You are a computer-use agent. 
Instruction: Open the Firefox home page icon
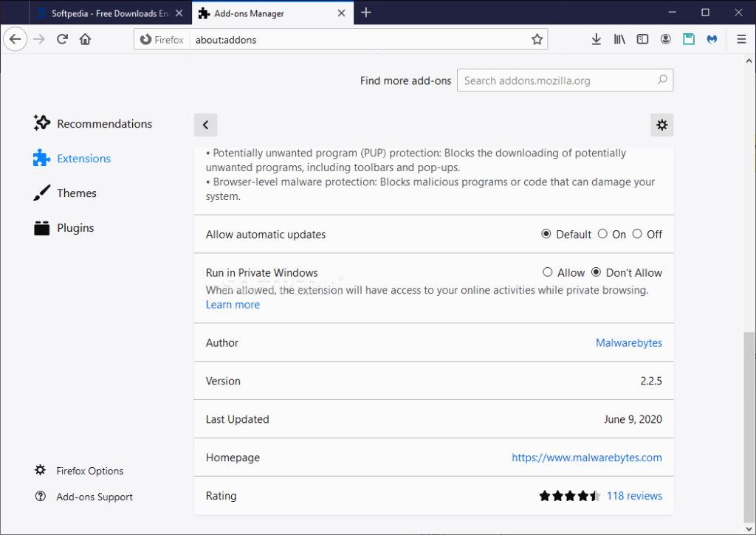coord(86,39)
